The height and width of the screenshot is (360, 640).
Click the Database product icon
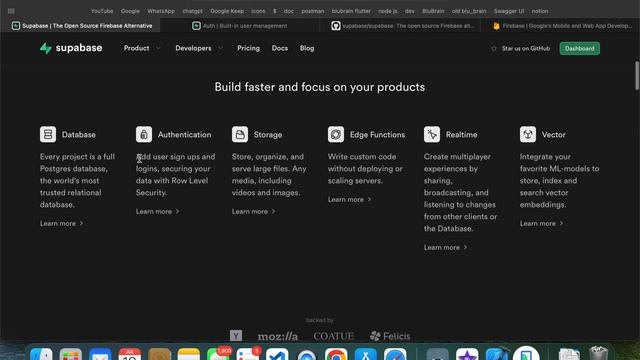coord(48,134)
